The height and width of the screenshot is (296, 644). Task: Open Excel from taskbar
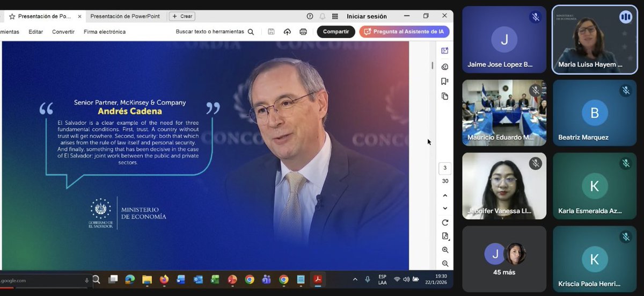pyautogui.click(x=215, y=279)
